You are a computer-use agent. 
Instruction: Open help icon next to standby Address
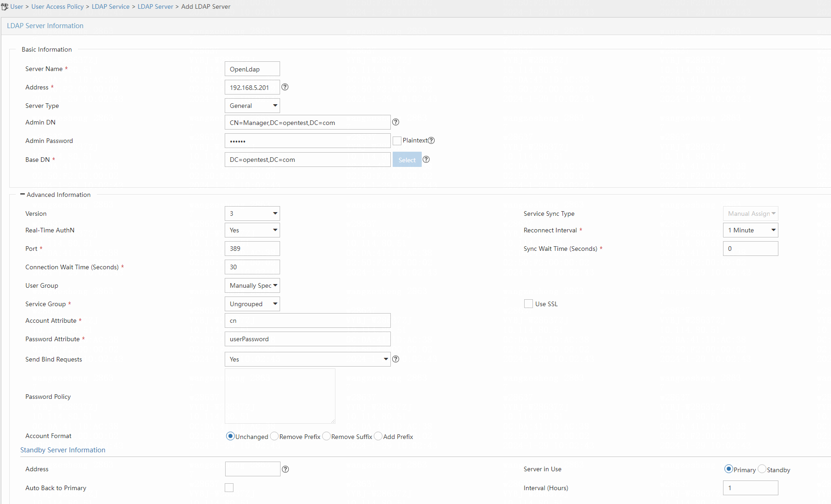click(x=286, y=469)
